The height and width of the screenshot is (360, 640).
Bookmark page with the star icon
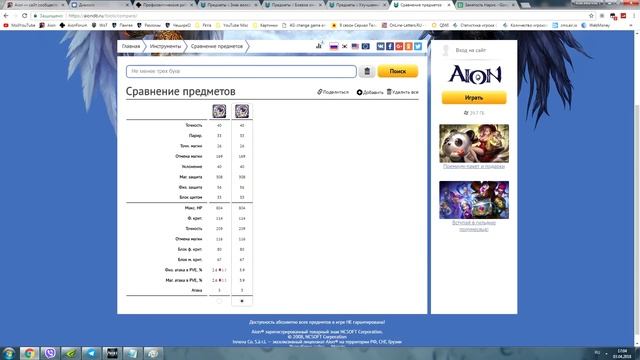point(591,16)
